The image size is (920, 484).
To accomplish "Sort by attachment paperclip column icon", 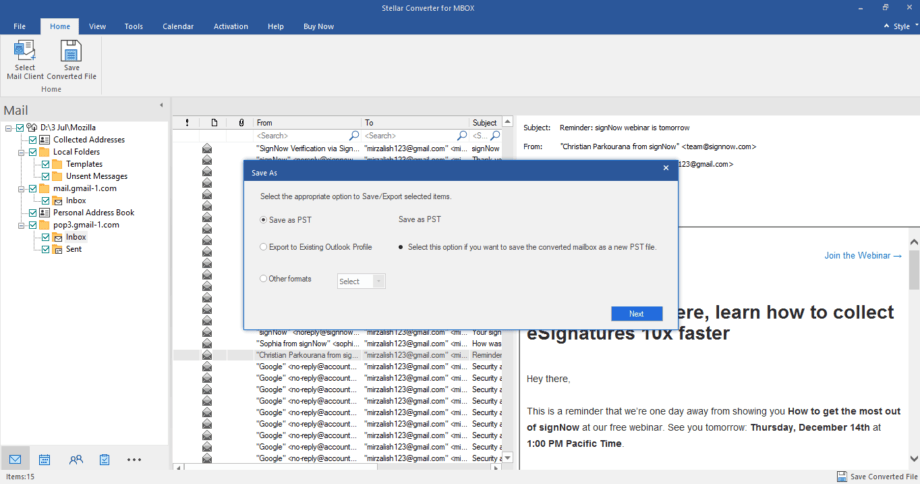I will point(241,123).
